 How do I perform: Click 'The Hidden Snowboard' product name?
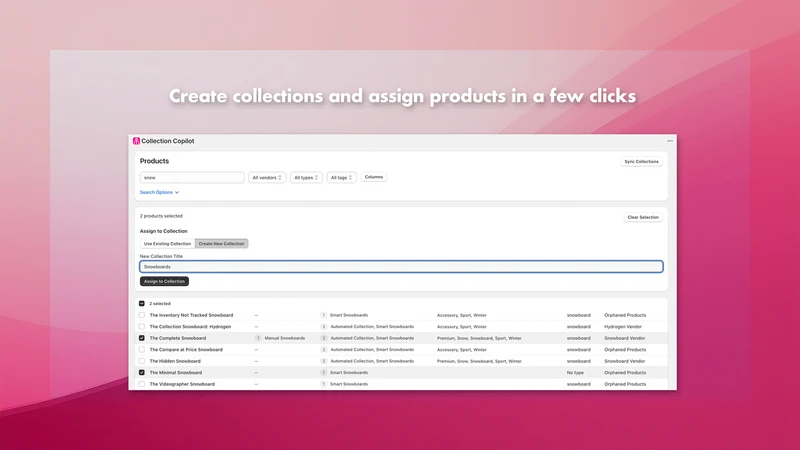175,361
